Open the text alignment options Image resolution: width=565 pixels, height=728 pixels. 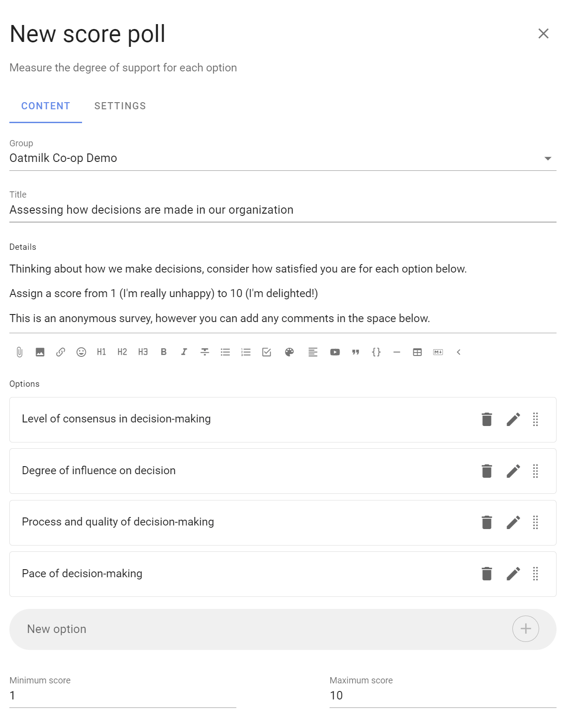[313, 352]
